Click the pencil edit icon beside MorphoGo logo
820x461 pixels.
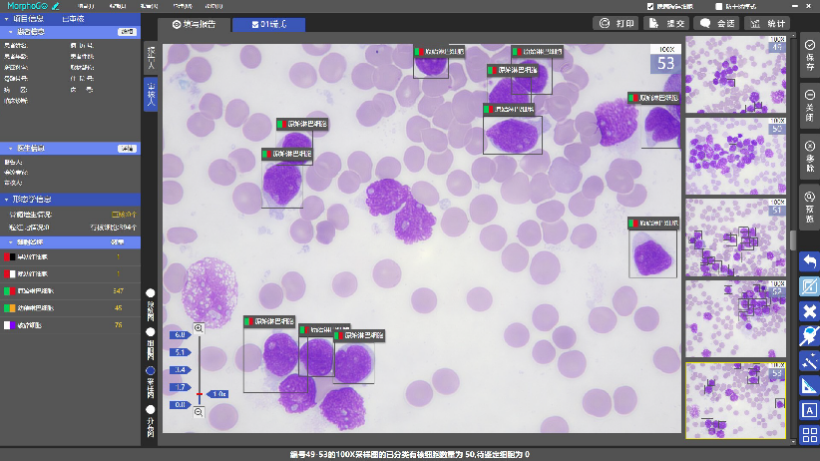click(x=56, y=6)
